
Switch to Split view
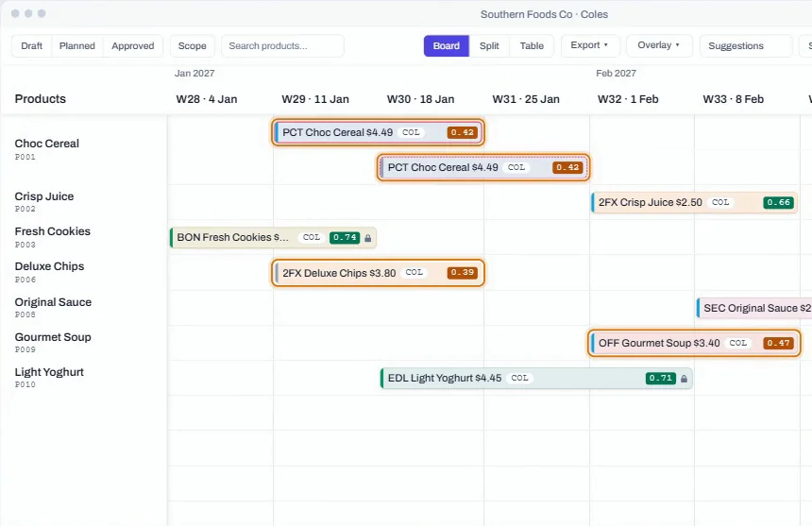[489, 46]
